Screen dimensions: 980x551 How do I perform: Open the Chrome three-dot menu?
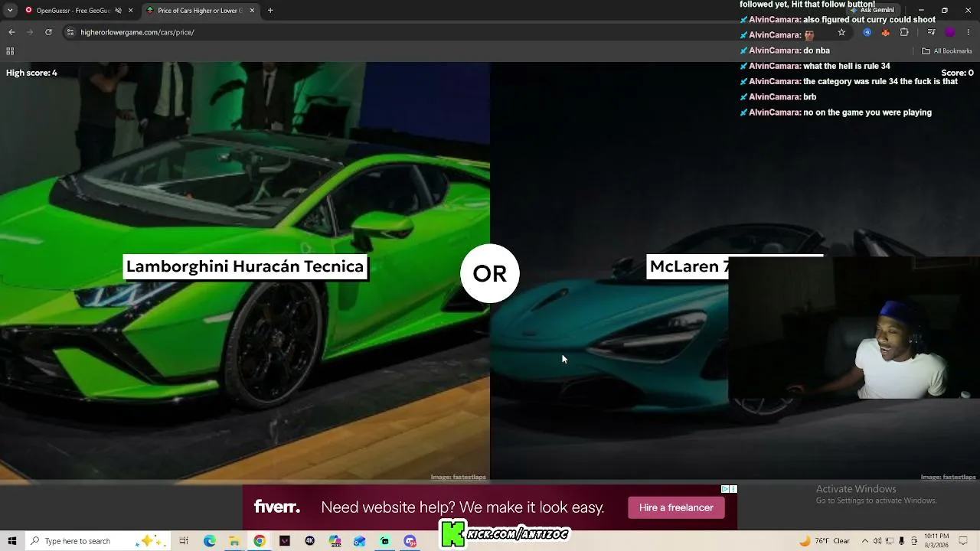tap(969, 32)
